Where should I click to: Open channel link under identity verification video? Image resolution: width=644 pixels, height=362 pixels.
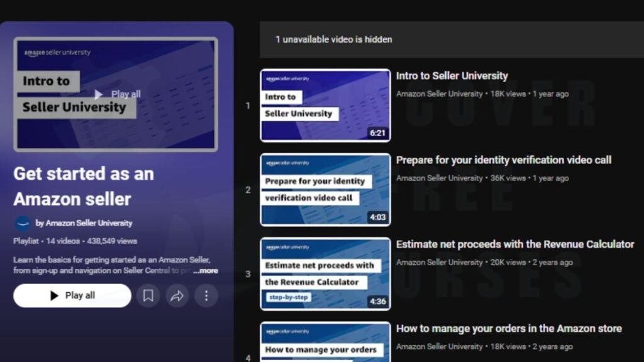[x=439, y=178]
